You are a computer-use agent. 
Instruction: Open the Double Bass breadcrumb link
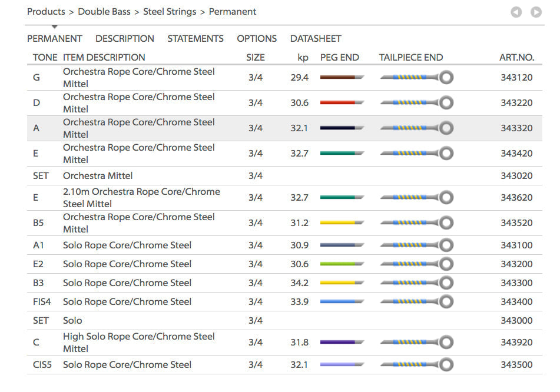point(104,11)
